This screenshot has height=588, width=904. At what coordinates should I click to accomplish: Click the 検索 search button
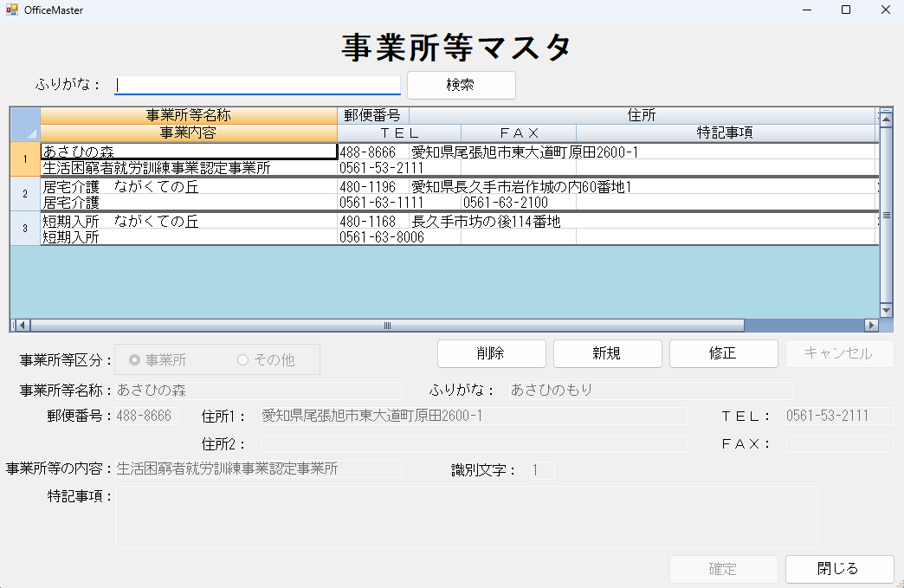(462, 86)
